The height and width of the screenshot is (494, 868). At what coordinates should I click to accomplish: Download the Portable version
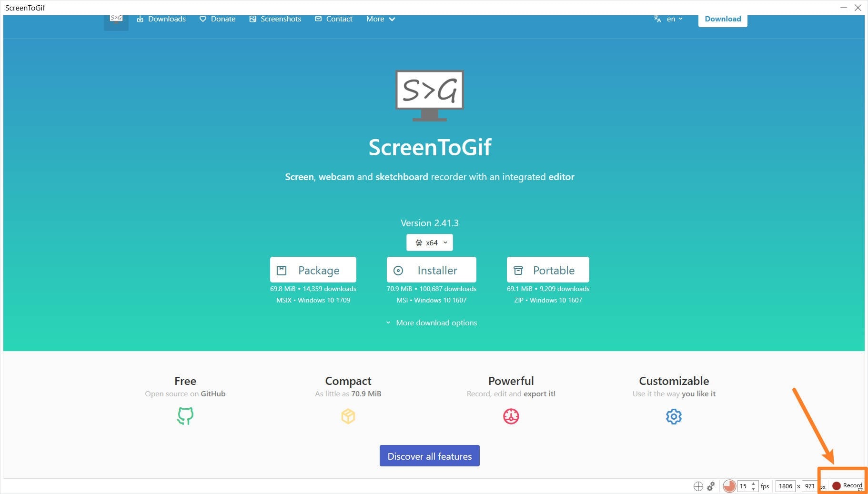[x=548, y=270]
